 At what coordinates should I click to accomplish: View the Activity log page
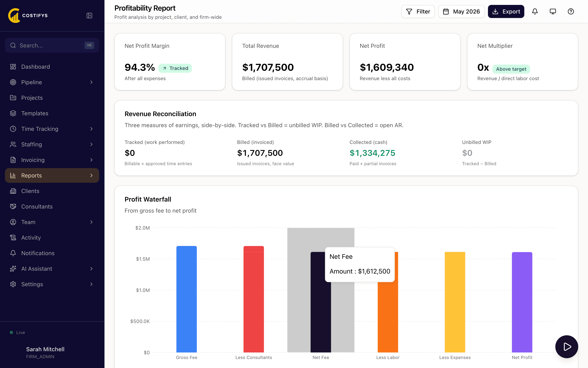click(x=52, y=238)
